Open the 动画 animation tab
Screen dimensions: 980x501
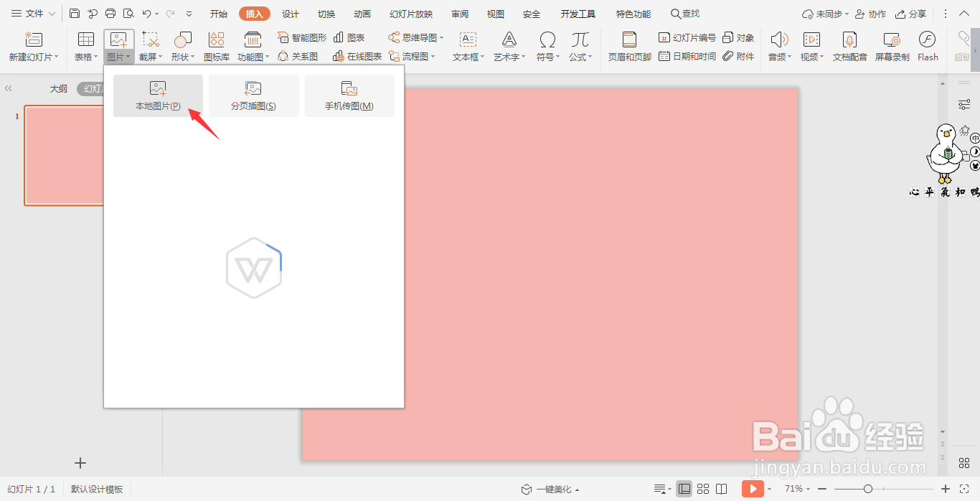(x=362, y=14)
